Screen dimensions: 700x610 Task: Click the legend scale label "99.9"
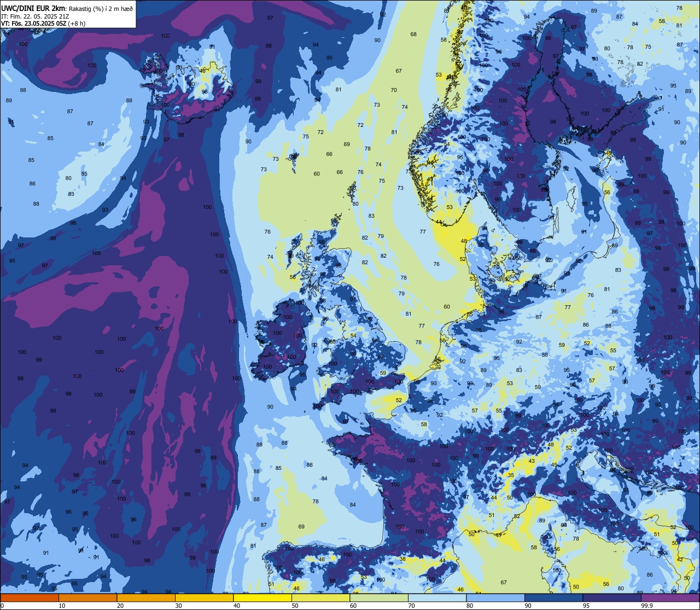647,606
